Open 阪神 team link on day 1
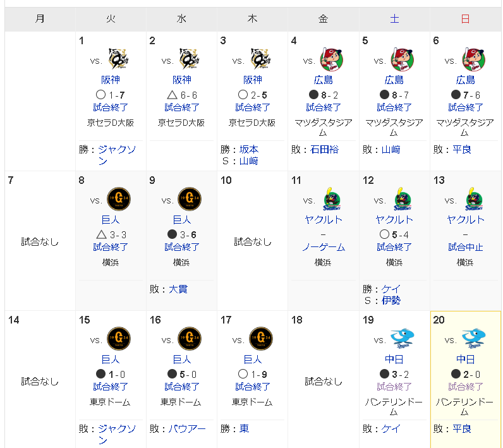The height and width of the screenshot is (448, 503). point(111,80)
